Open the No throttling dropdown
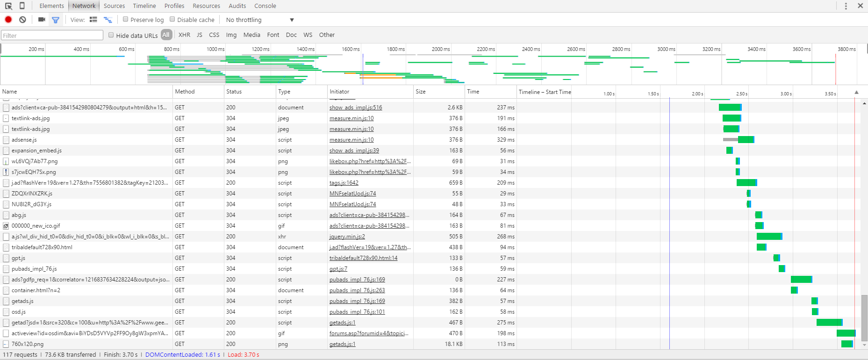 tap(260, 20)
